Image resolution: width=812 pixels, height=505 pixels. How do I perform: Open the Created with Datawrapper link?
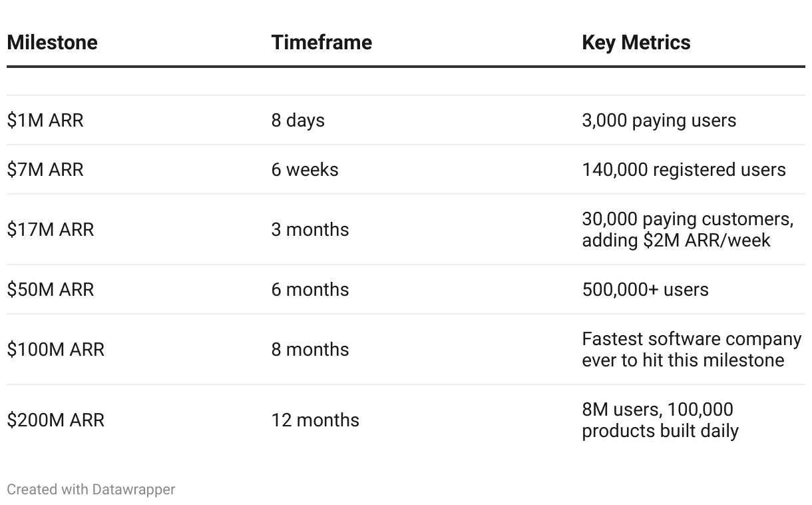(x=91, y=490)
